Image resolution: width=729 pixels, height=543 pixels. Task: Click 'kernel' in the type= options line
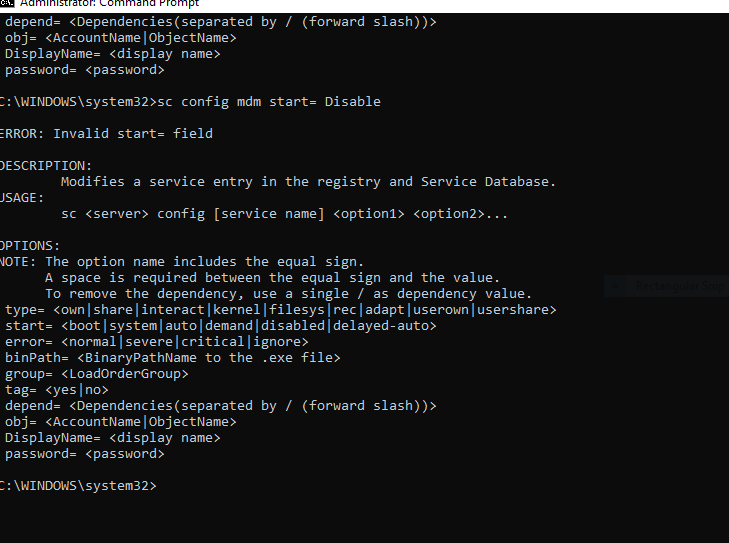(237, 310)
